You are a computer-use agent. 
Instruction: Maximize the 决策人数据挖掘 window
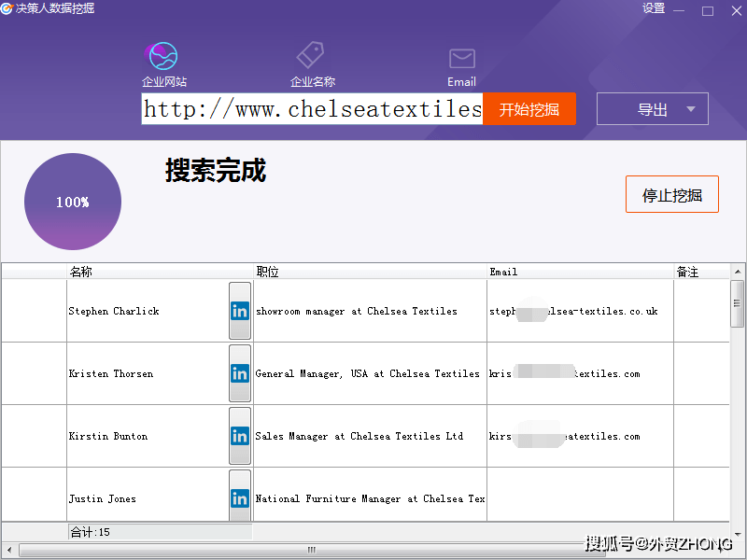708,10
